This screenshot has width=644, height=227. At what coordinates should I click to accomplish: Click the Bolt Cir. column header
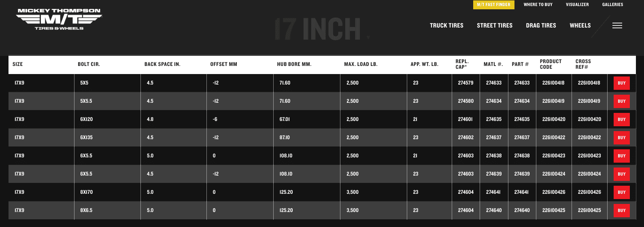coord(89,64)
